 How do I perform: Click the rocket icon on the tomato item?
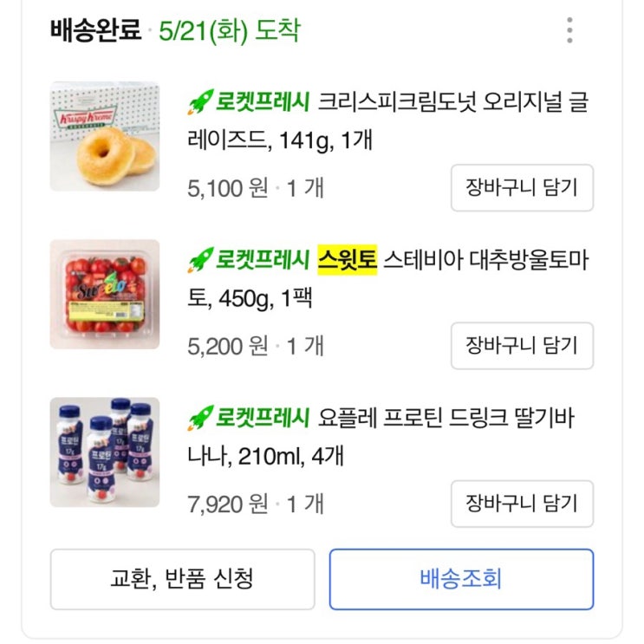click(200, 259)
